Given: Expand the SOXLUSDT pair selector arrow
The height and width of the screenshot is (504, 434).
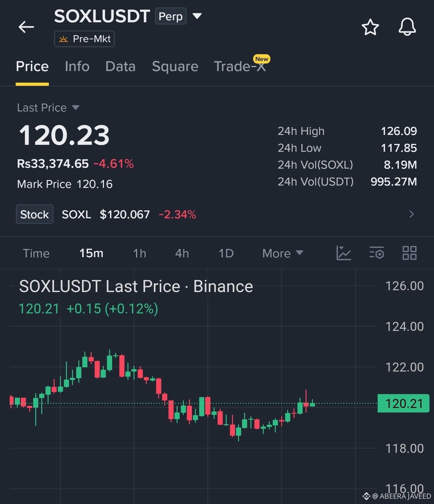Looking at the screenshot, I should (x=197, y=16).
